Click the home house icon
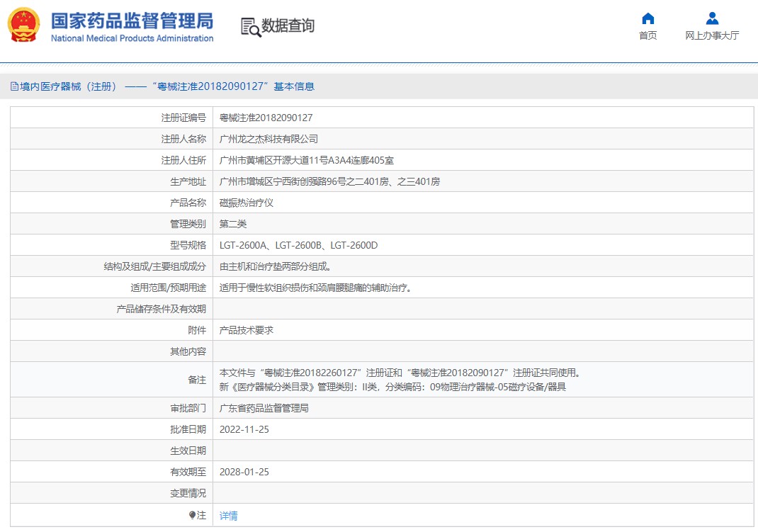 pyautogui.click(x=647, y=18)
